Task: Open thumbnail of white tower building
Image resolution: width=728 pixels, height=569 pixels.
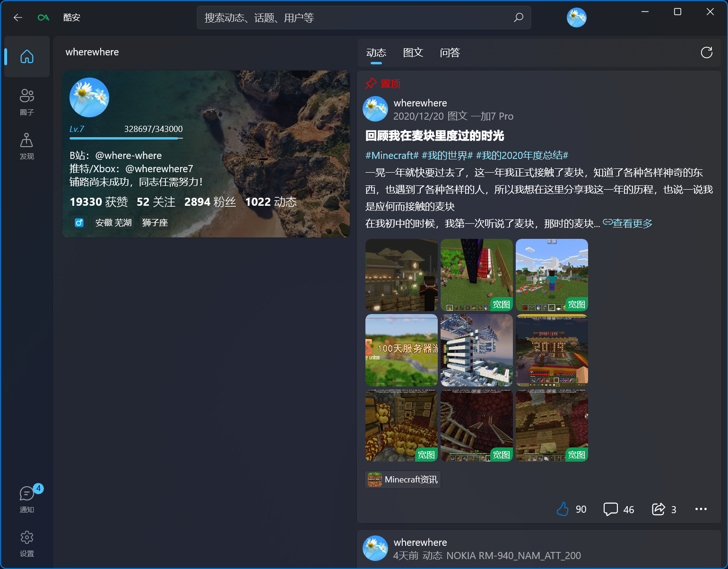Action: (477, 350)
